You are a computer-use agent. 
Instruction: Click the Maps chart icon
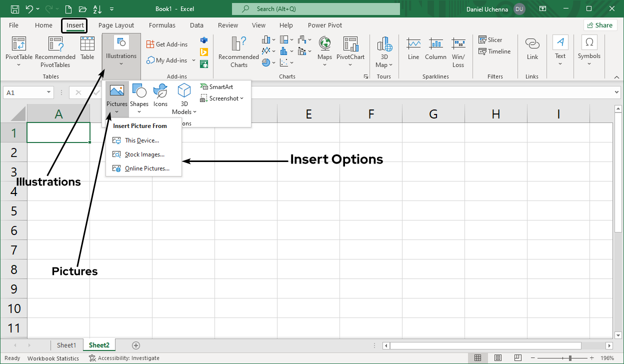click(324, 44)
